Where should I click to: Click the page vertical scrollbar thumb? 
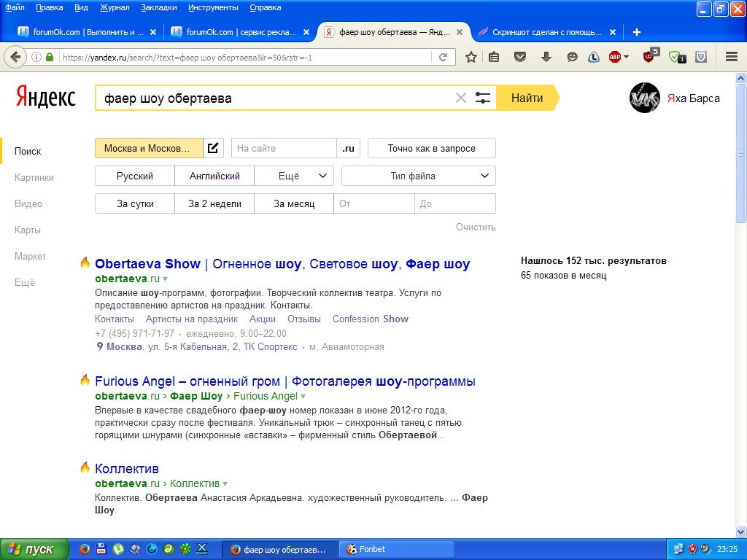point(740,154)
